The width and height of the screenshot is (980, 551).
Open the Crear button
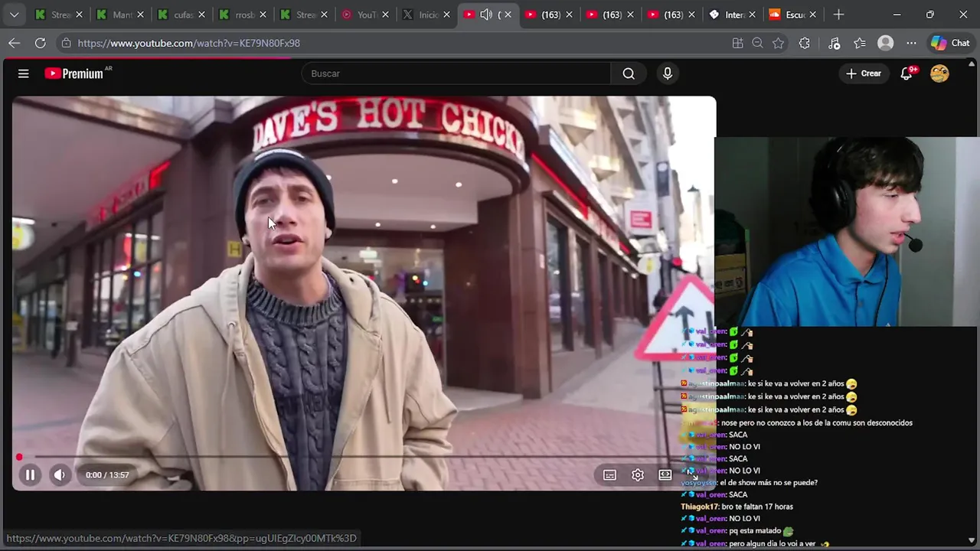tap(864, 73)
